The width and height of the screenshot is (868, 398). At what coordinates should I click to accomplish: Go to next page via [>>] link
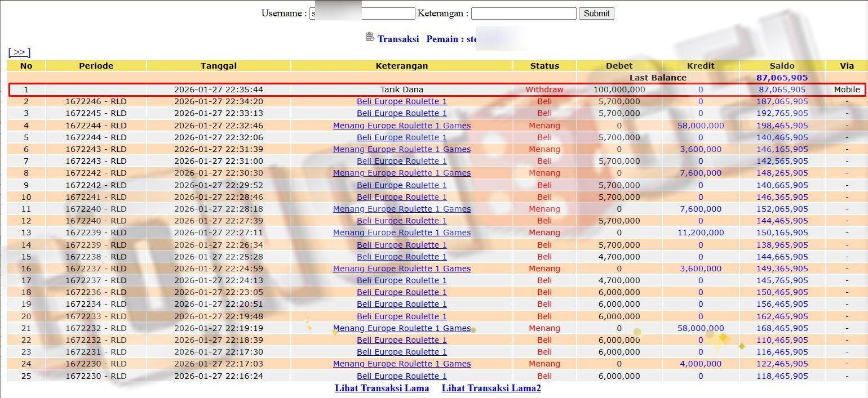[x=19, y=52]
